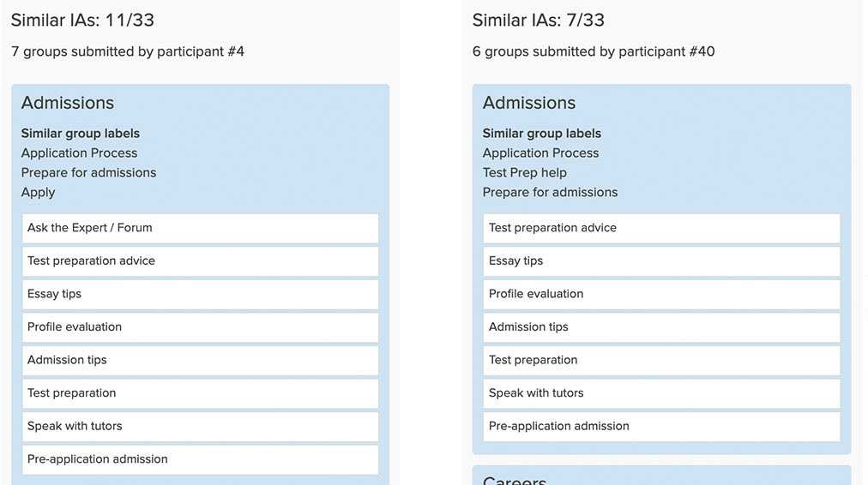The height and width of the screenshot is (485, 868).
Task: Select 'Profile evaluation' card in participant #4 group
Action: pos(201,327)
